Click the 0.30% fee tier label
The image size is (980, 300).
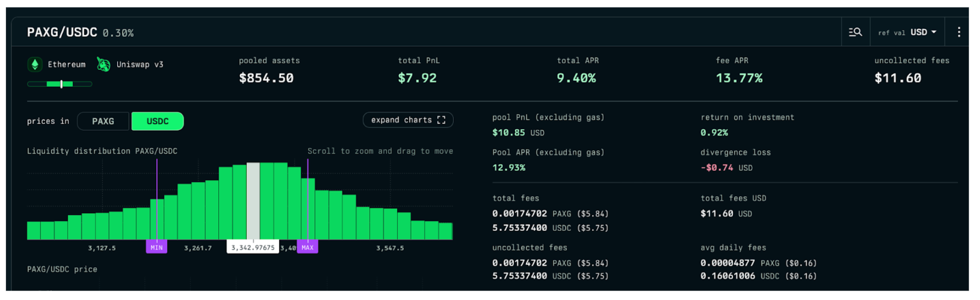pos(118,33)
